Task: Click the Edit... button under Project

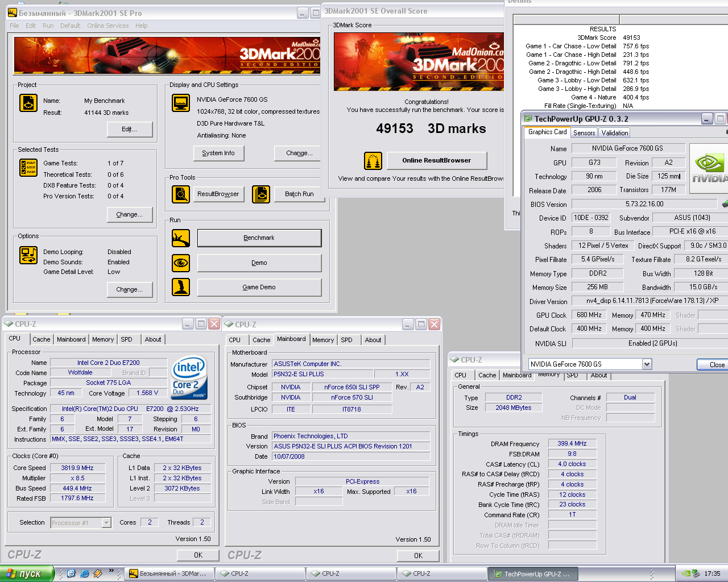Action: [x=130, y=129]
